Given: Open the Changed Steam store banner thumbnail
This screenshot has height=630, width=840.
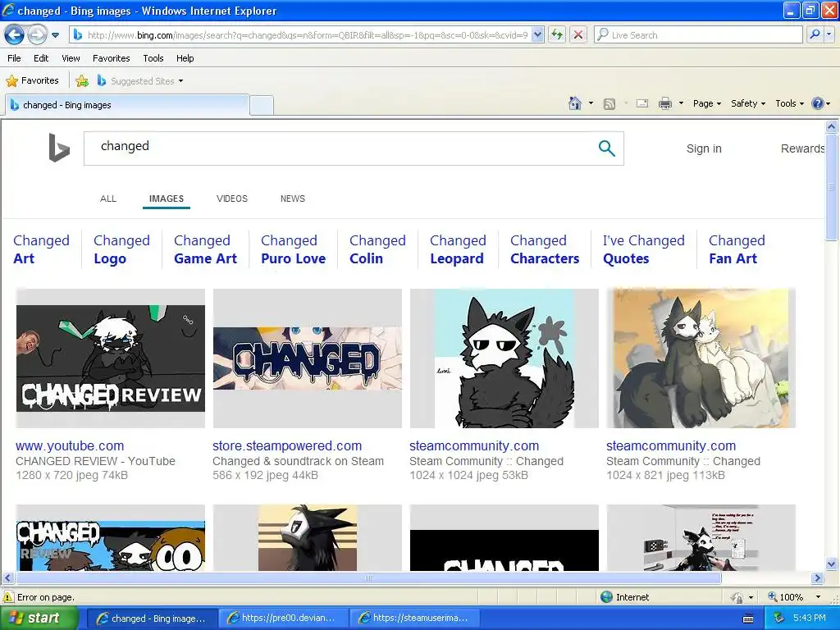Looking at the screenshot, I should click(307, 358).
